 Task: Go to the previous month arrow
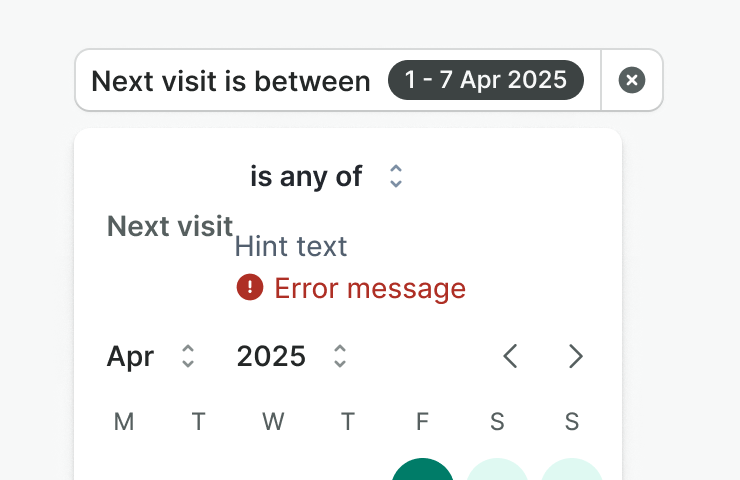(510, 356)
